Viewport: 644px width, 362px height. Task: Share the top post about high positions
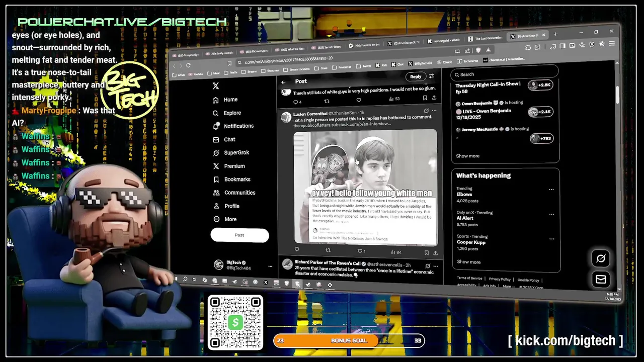tap(434, 98)
